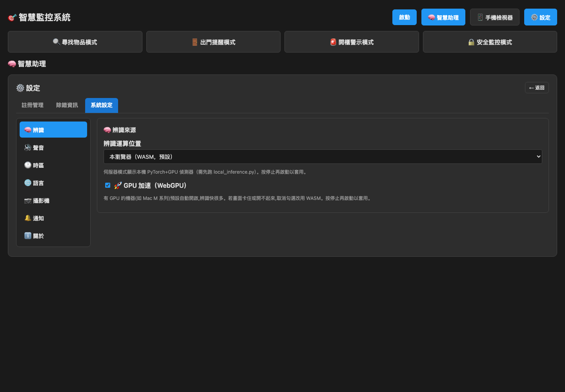The width and height of the screenshot is (565, 392).
Task: Open 時區 timezone settings
Action: click(x=53, y=165)
